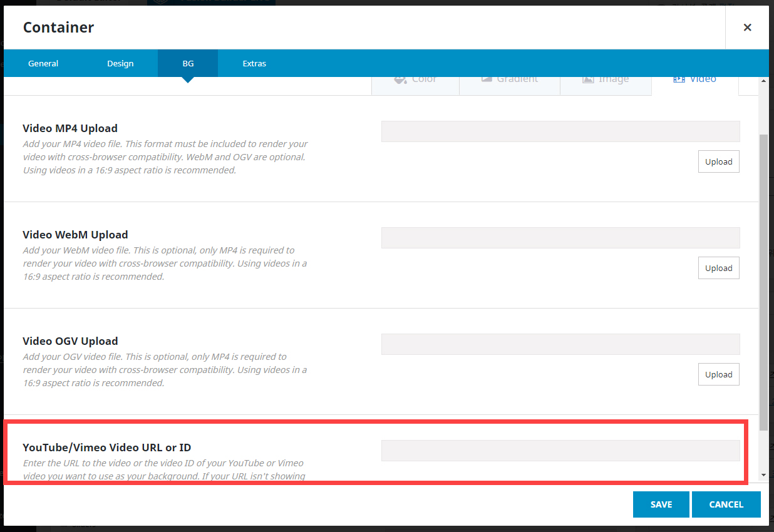The height and width of the screenshot is (532, 774).
Task: Switch to the General tab
Action: point(43,63)
